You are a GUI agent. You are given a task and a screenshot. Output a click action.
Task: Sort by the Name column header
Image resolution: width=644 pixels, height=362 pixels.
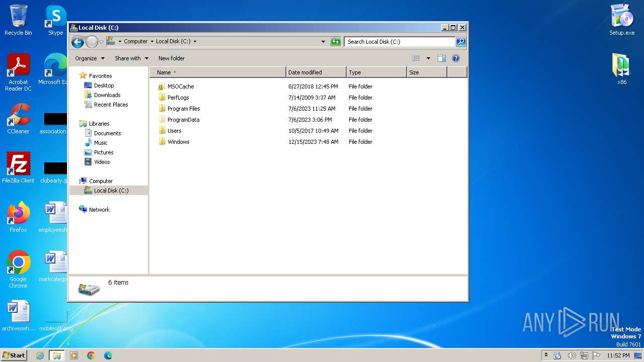pos(218,72)
